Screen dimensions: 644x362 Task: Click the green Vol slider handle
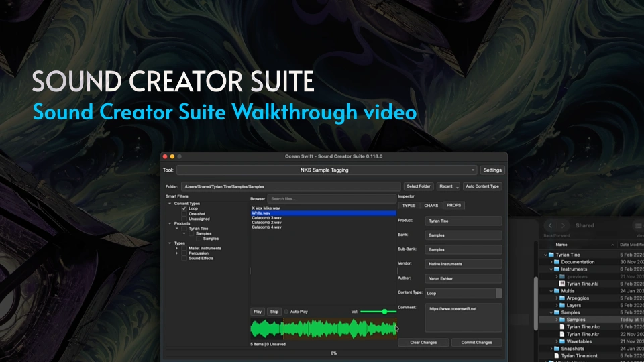384,312
